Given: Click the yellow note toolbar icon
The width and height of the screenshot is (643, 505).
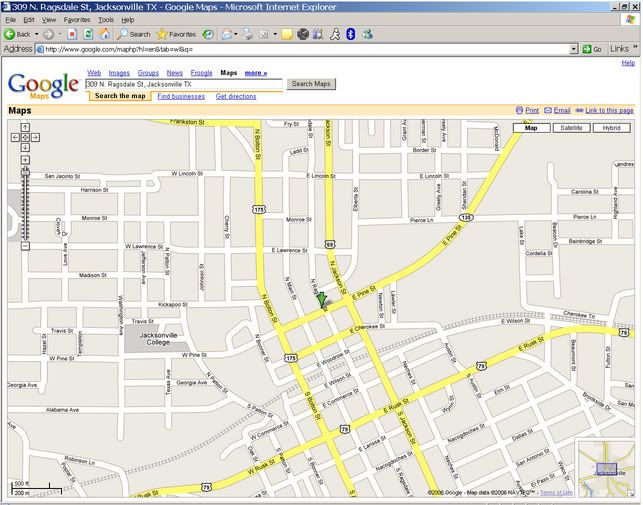Looking at the screenshot, I should (287, 34).
